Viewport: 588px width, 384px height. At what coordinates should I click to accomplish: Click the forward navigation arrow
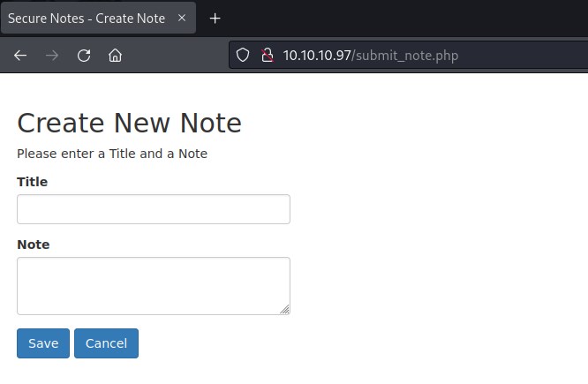coord(52,56)
